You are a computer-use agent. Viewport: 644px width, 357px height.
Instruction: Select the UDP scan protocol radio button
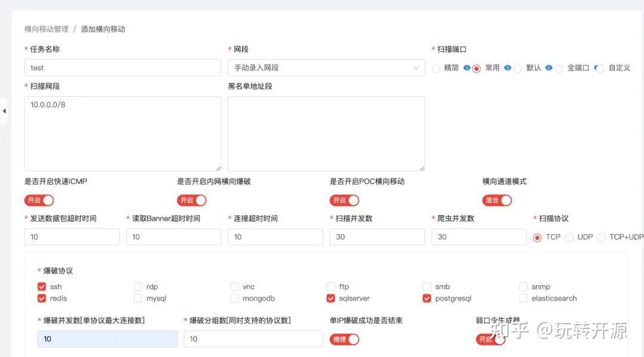pos(570,237)
